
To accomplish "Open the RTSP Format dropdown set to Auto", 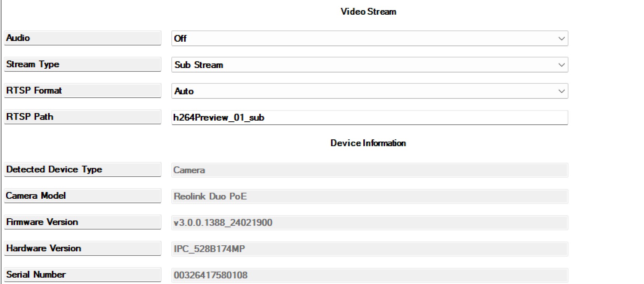I will pyautogui.click(x=369, y=91).
